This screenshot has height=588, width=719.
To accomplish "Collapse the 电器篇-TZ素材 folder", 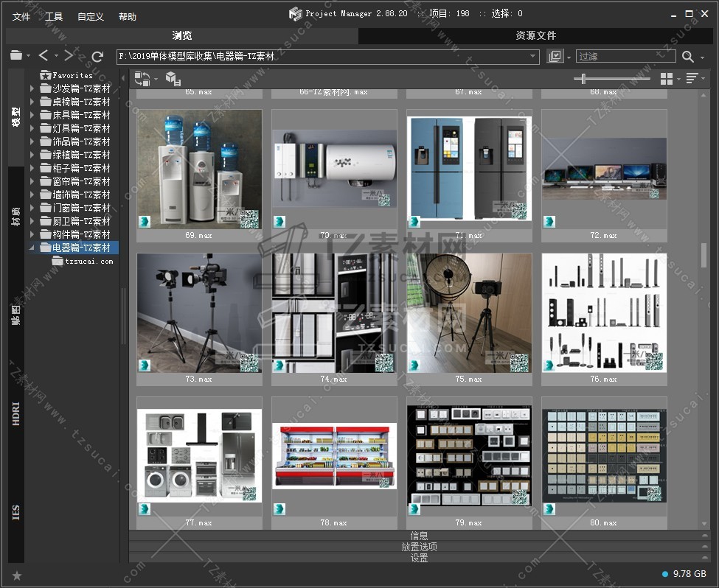I will coord(32,248).
